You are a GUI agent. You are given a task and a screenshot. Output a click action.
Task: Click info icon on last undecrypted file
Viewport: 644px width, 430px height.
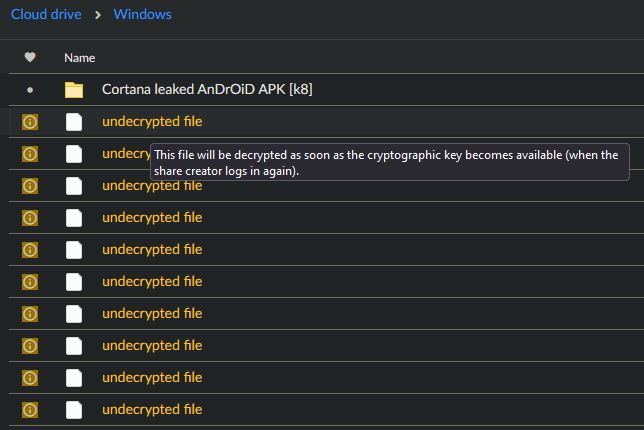(30, 410)
